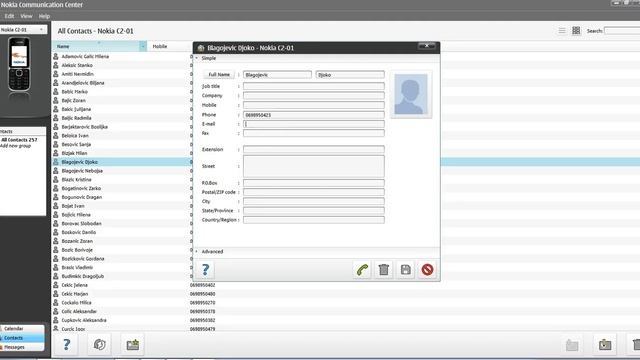The image size is (640, 360).
Task: Cancel editing with red circle icon
Action: [x=427, y=270]
